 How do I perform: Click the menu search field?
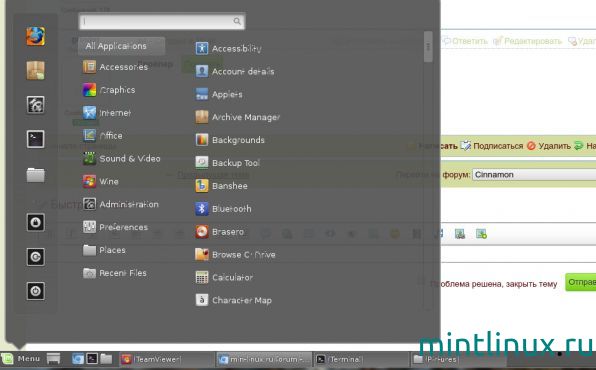click(x=162, y=21)
